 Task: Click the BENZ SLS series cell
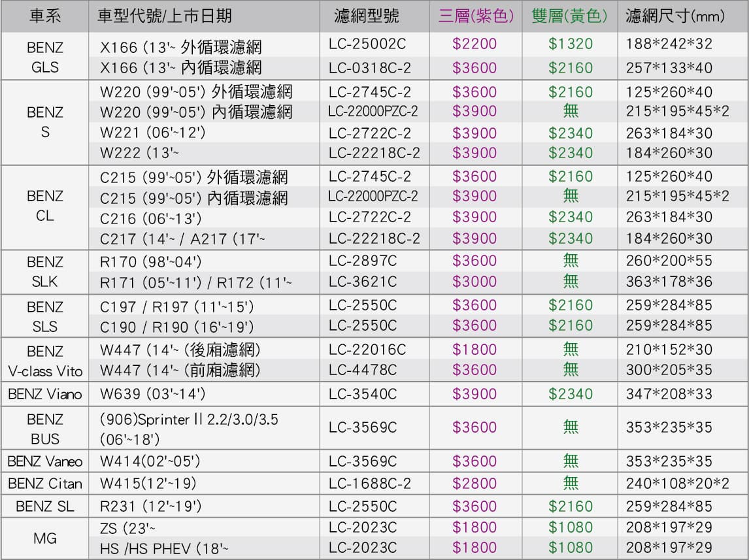(x=45, y=316)
